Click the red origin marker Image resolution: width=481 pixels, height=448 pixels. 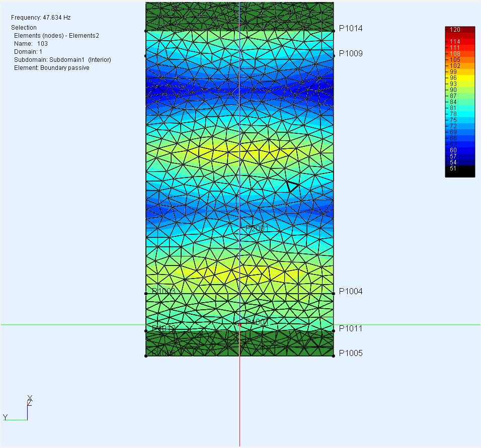point(239,325)
